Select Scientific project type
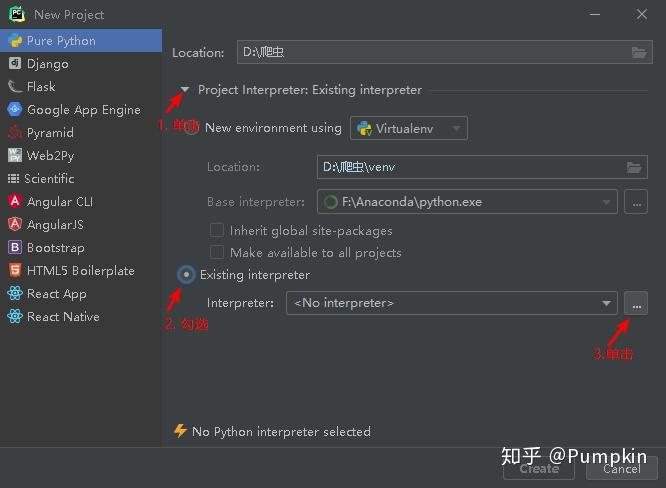The height and width of the screenshot is (488, 666). coord(81,179)
